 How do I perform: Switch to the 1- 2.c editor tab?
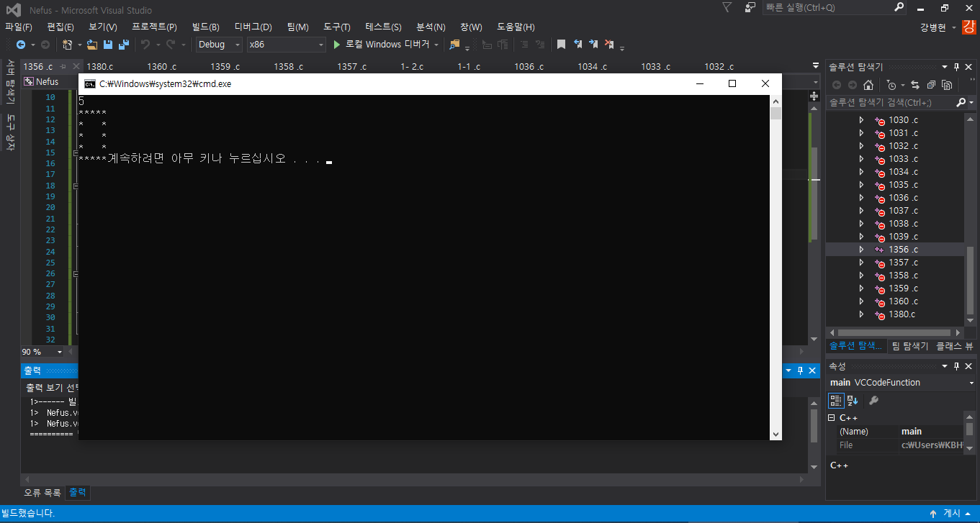[413, 66]
